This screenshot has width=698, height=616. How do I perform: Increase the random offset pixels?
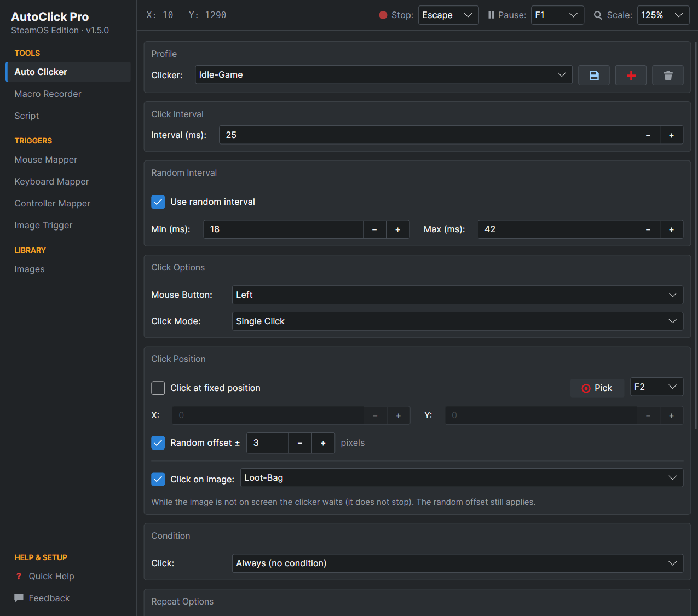[323, 443]
